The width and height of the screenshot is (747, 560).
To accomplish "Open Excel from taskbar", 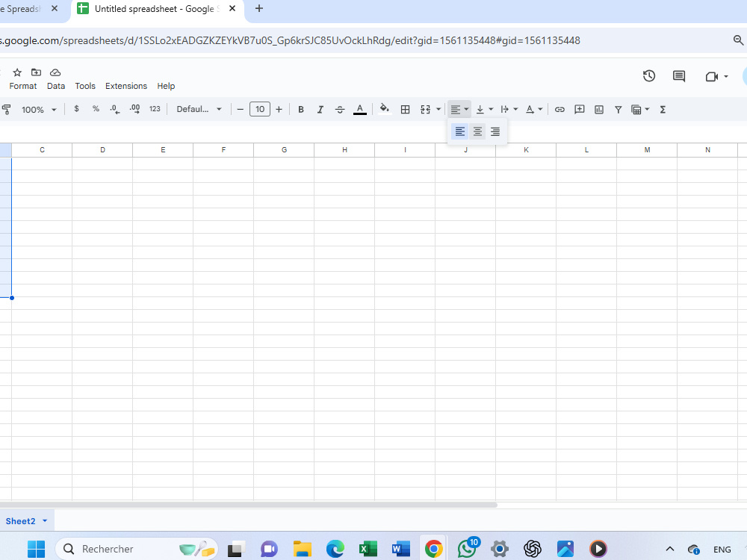I will (368, 549).
